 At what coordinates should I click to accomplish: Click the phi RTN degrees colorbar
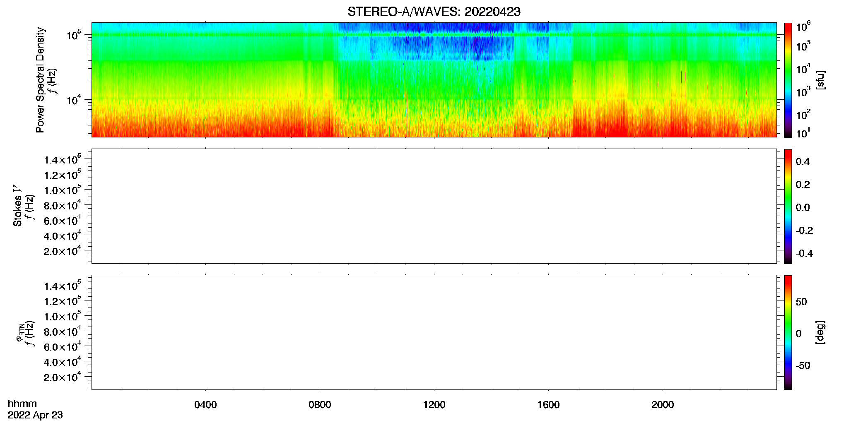pyautogui.click(x=788, y=332)
